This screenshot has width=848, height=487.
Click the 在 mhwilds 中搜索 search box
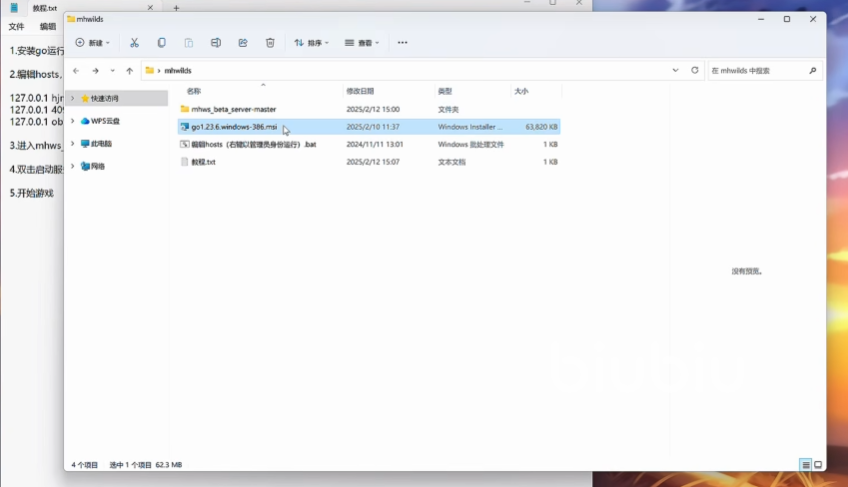[x=758, y=71]
